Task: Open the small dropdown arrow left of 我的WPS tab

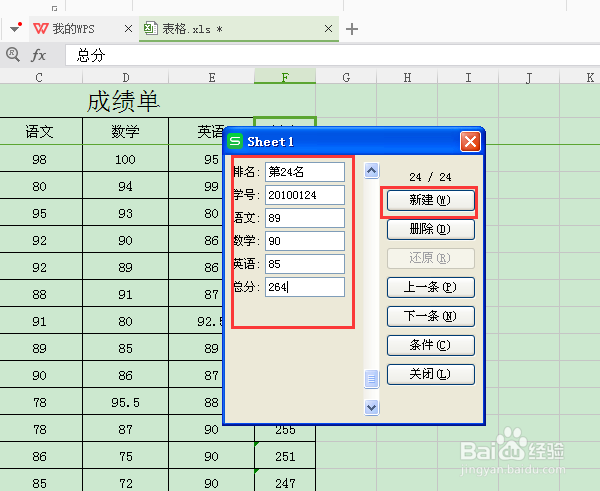Action: 15,29
